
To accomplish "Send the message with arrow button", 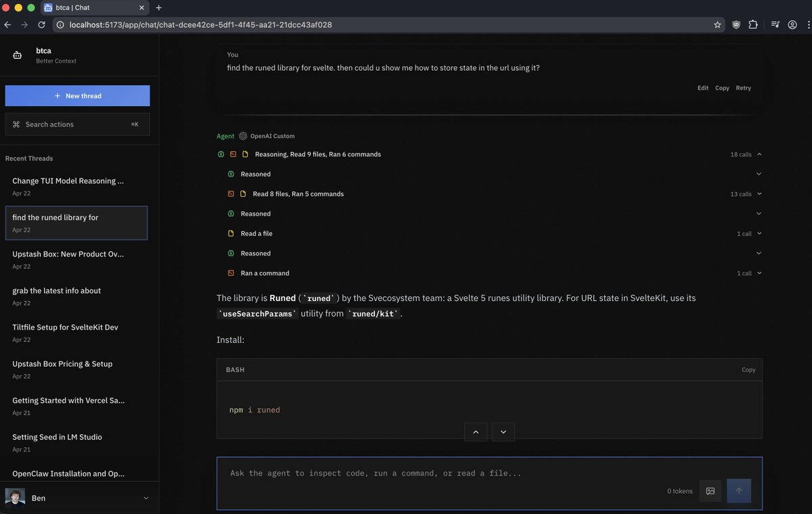I will (739, 491).
